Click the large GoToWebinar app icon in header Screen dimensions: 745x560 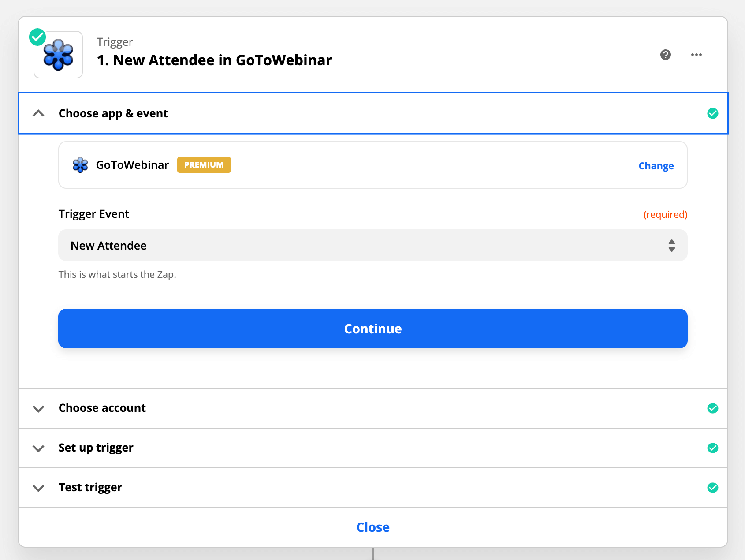click(x=58, y=55)
